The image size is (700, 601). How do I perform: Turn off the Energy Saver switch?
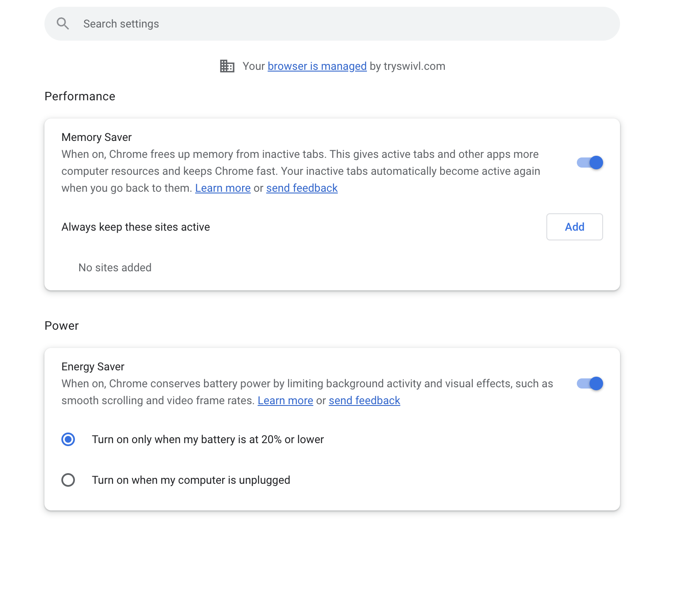pos(590,383)
